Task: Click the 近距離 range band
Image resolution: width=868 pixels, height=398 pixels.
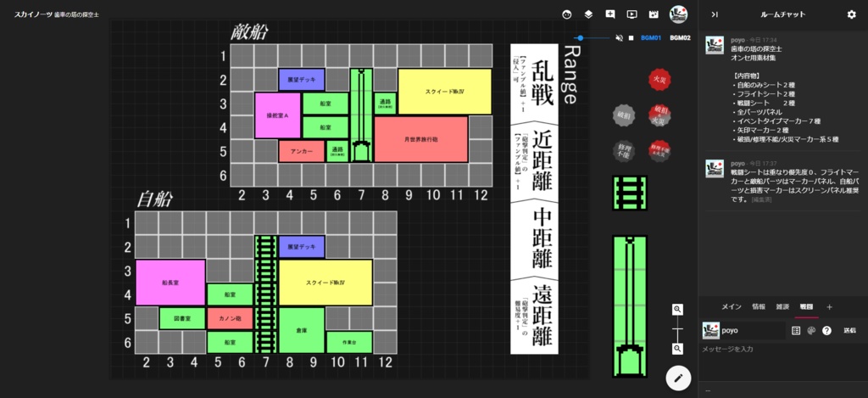Action: [x=534, y=160]
